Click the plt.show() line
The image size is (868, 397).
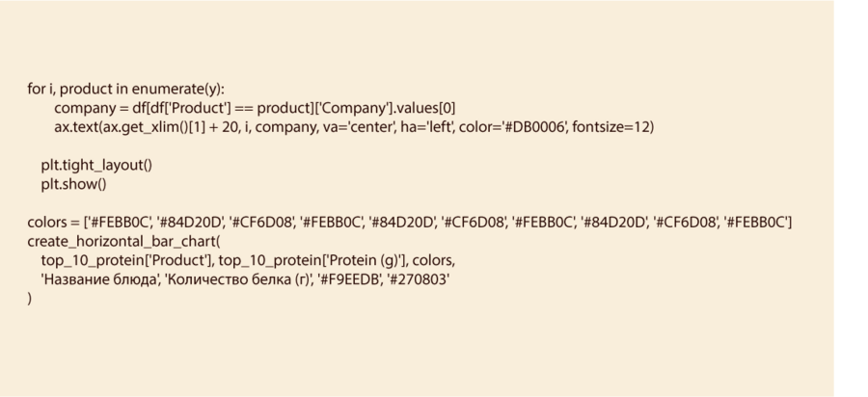(73, 184)
